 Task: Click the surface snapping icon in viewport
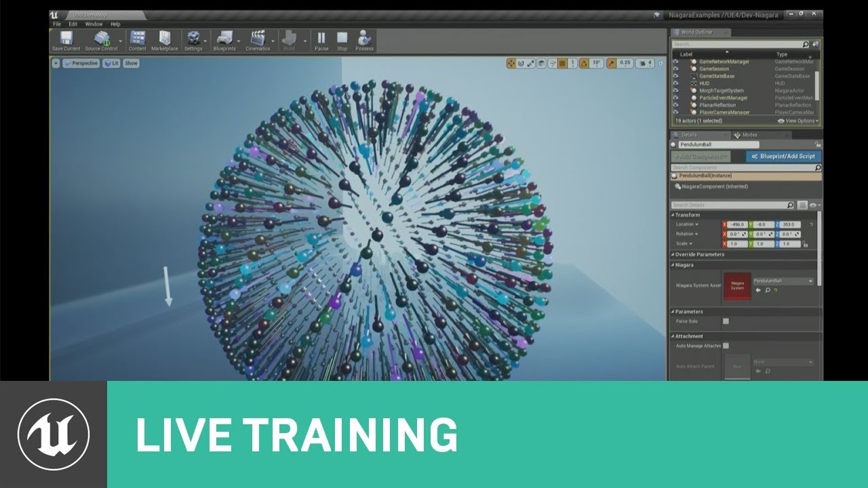[x=553, y=63]
